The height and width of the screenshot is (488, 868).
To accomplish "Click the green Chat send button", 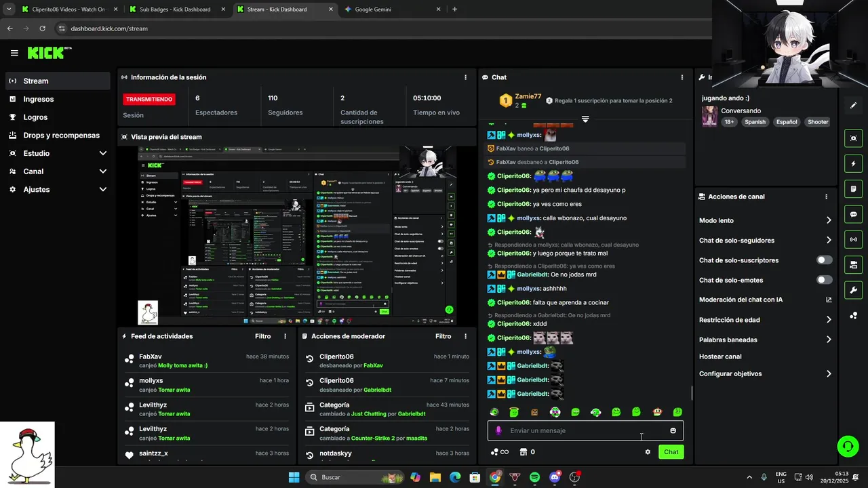I will click(x=671, y=452).
